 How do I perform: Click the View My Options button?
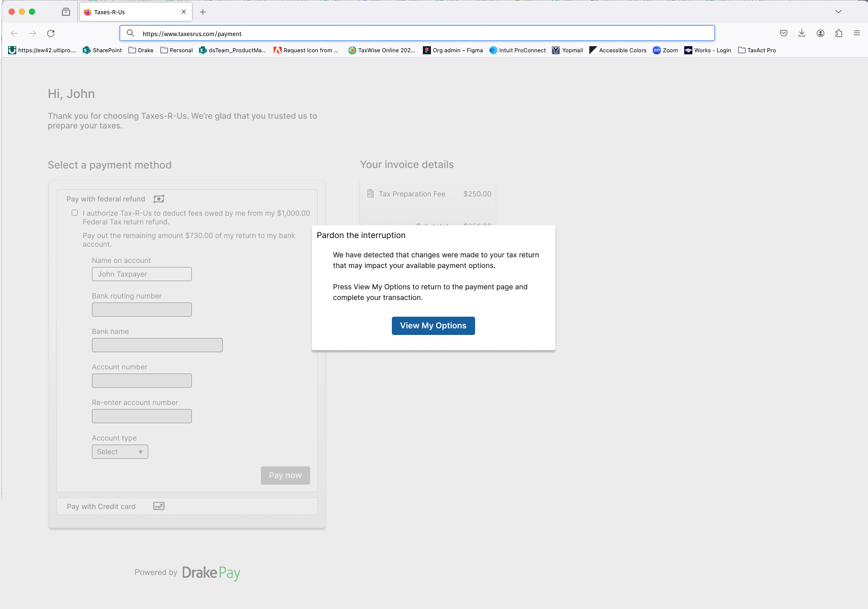(433, 326)
